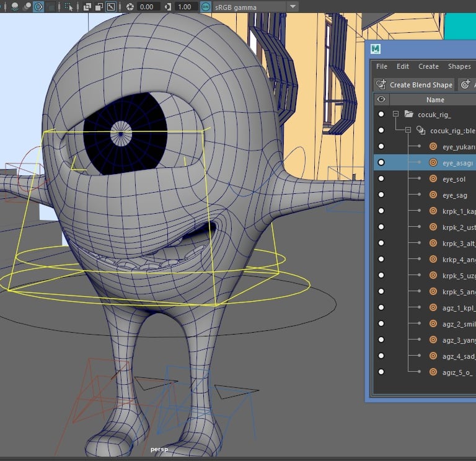Toggle visibility dot for cocuk_rig_ group
Viewport: 476px width, 461px height.
click(x=381, y=114)
